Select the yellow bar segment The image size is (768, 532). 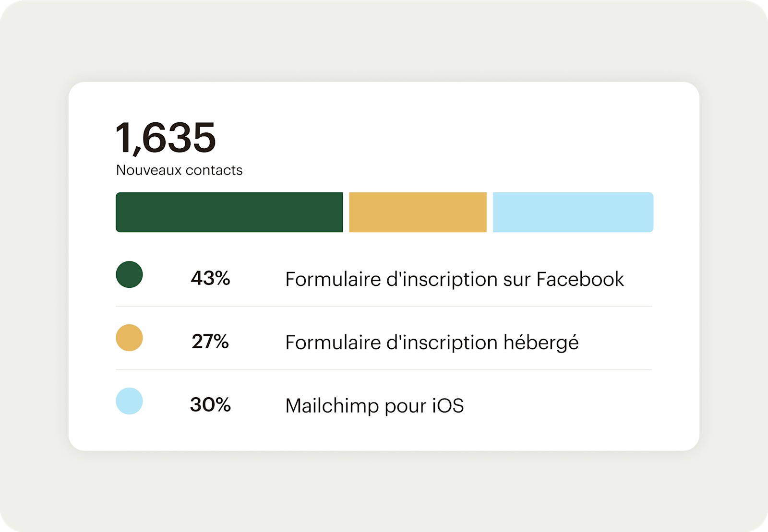click(418, 212)
